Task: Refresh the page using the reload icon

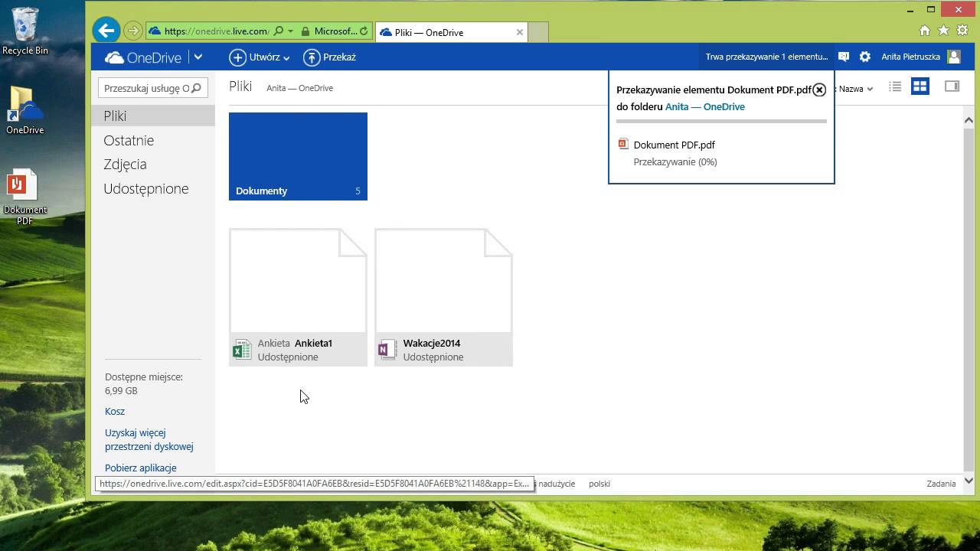Action: point(364,31)
